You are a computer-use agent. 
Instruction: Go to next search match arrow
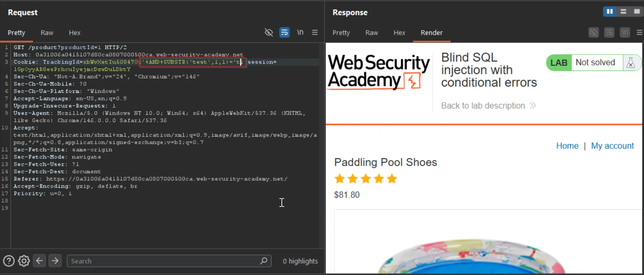[55, 260]
